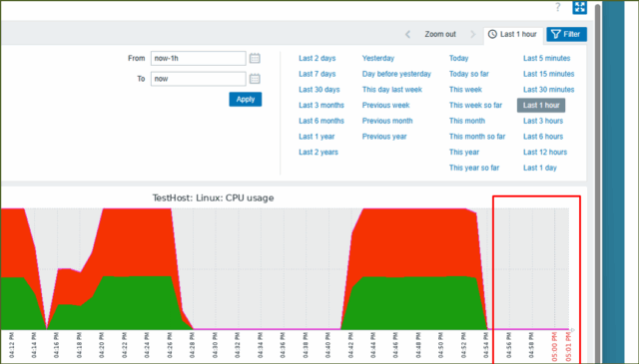Screen dimensions: 639x364
Task: Select the Last 1 hour time tab
Action: pos(512,34)
